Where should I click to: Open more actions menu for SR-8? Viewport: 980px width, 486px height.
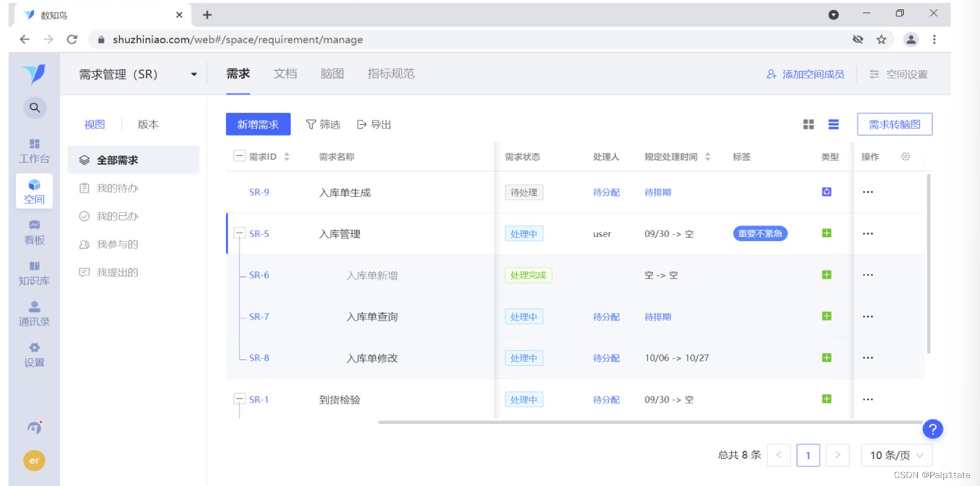pyautogui.click(x=868, y=357)
